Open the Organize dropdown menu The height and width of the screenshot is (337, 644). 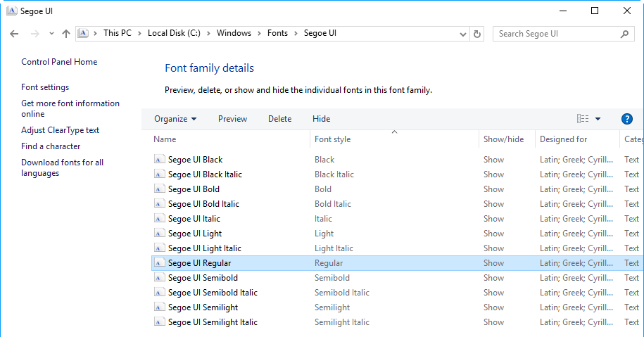pos(175,119)
